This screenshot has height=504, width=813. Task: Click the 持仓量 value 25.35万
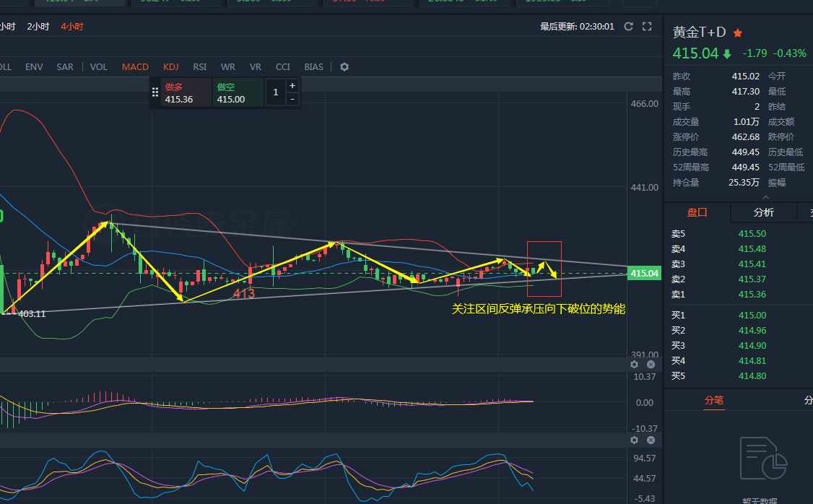(x=744, y=183)
